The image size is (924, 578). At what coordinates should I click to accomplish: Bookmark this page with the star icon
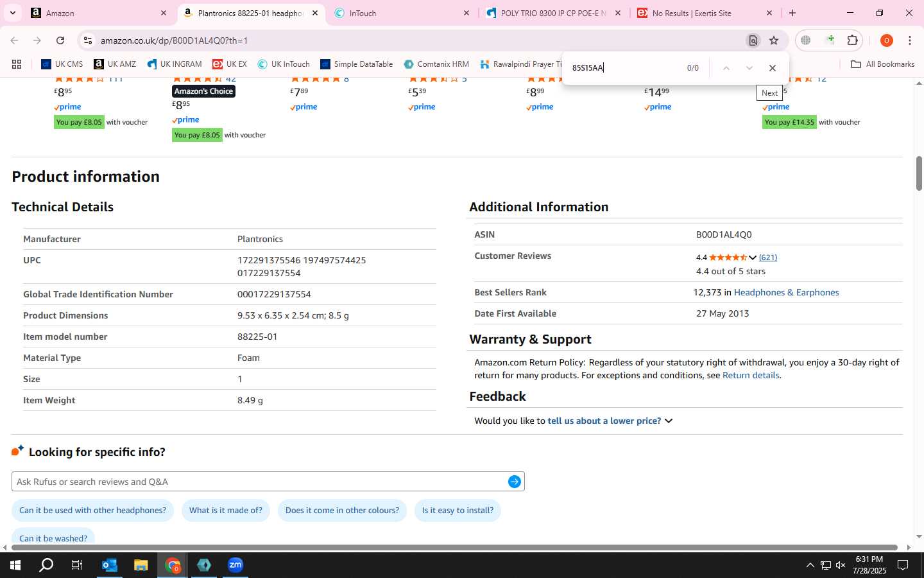point(774,40)
